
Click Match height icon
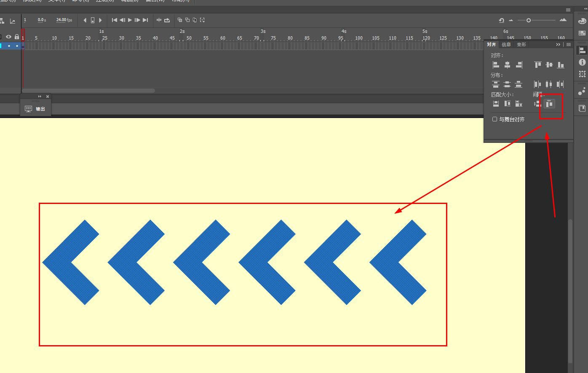click(x=507, y=104)
